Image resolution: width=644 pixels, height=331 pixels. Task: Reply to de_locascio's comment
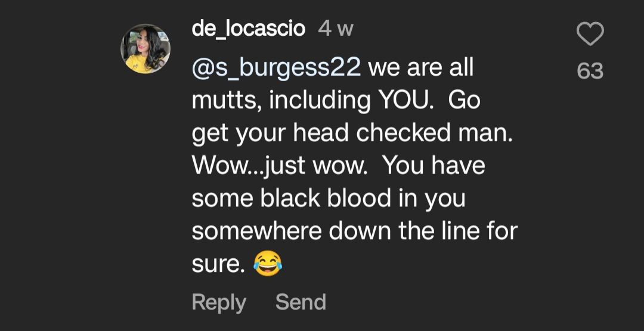(x=219, y=302)
